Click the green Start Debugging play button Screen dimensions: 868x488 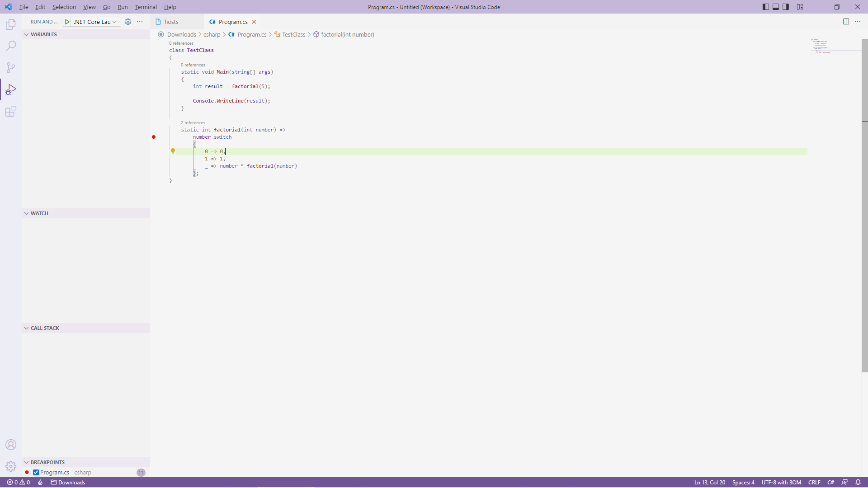point(67,22)
